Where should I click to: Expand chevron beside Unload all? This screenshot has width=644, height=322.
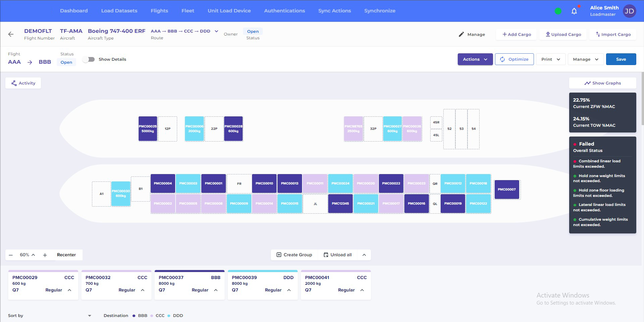364,255
